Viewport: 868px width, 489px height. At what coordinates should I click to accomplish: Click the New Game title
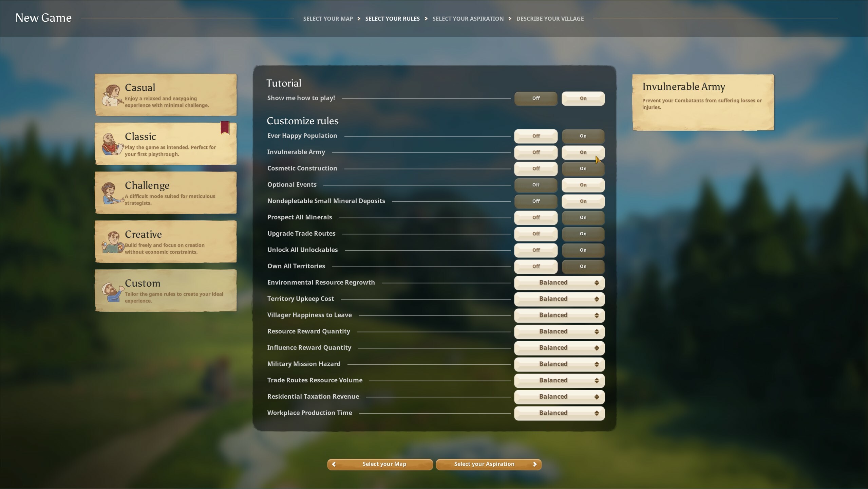click(x=43, y=18)
